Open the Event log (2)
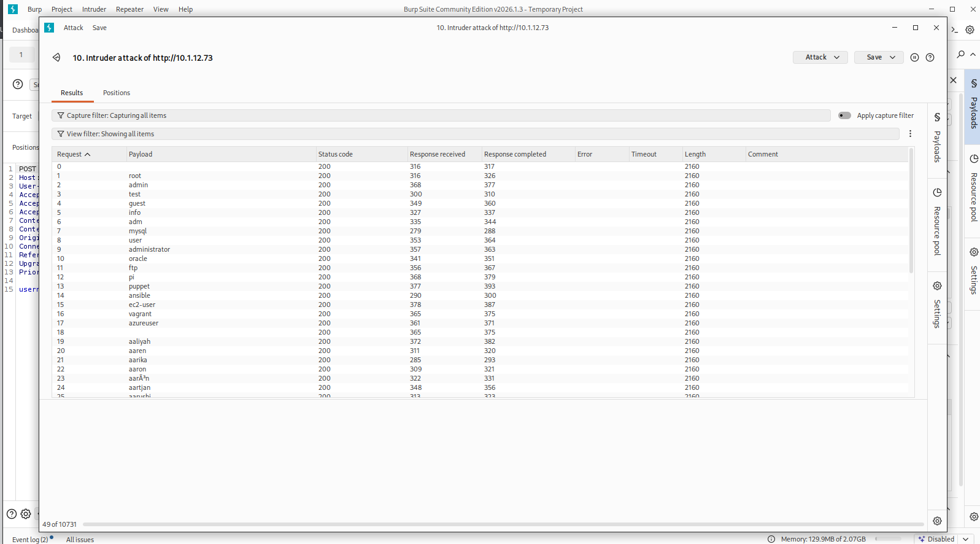980x544 pixels. coord(30,539)
